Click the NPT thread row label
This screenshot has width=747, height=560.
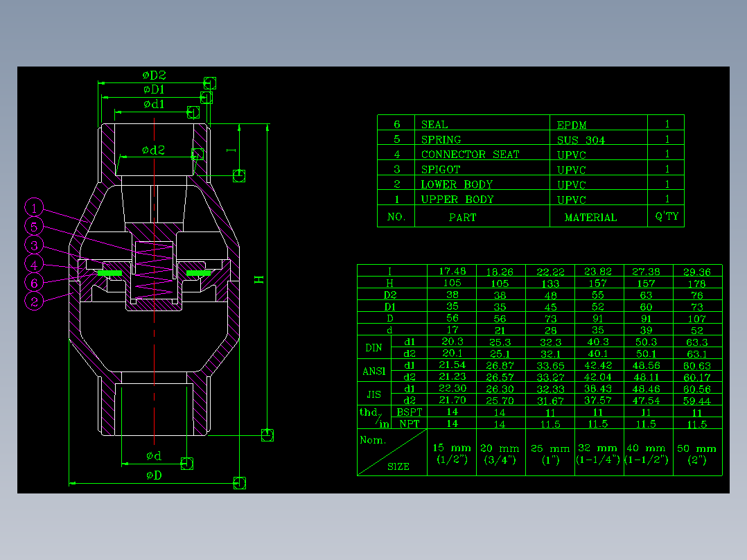pos(410,423)
